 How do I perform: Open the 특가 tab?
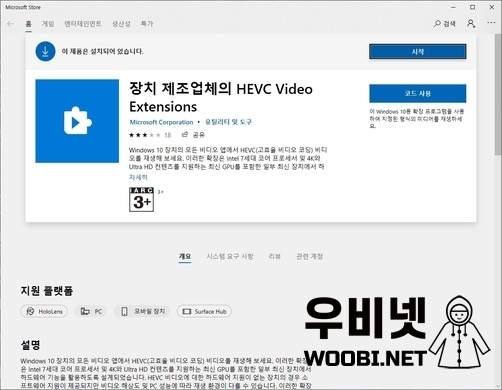coord(147,24)
